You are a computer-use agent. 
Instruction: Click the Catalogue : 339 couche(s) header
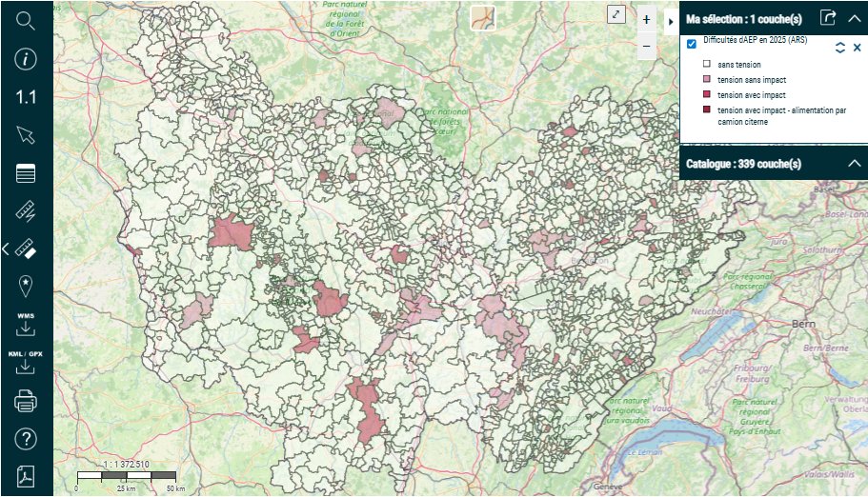743,164
